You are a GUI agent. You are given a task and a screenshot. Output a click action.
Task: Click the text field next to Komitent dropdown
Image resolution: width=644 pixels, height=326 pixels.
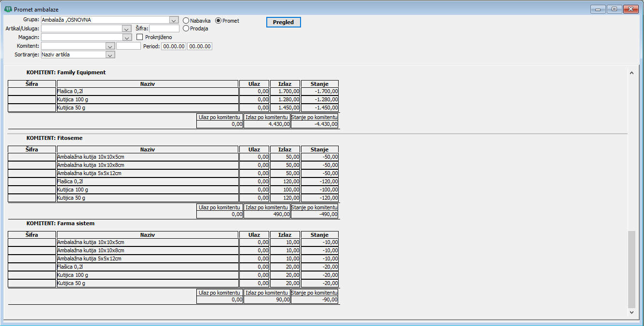pyautogui.click(x=128, y=46)
